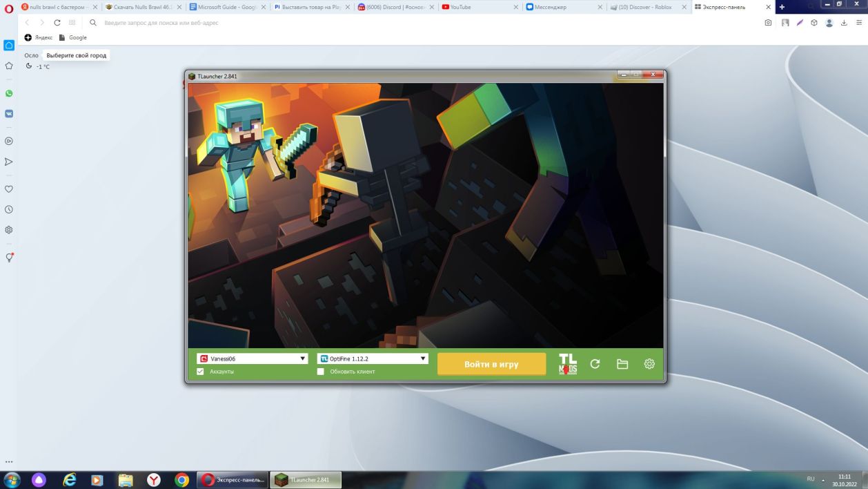Switch to the Discover - Roblox tab
Viewport: 868px width, 489px height.
pyautogui.click(x=649, y=7)
